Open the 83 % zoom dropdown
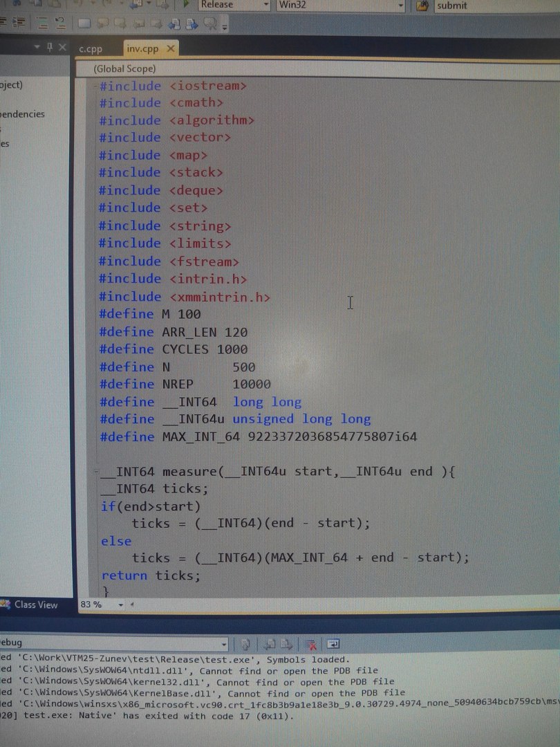Screen dimensions: 560x747 [120, 605]
